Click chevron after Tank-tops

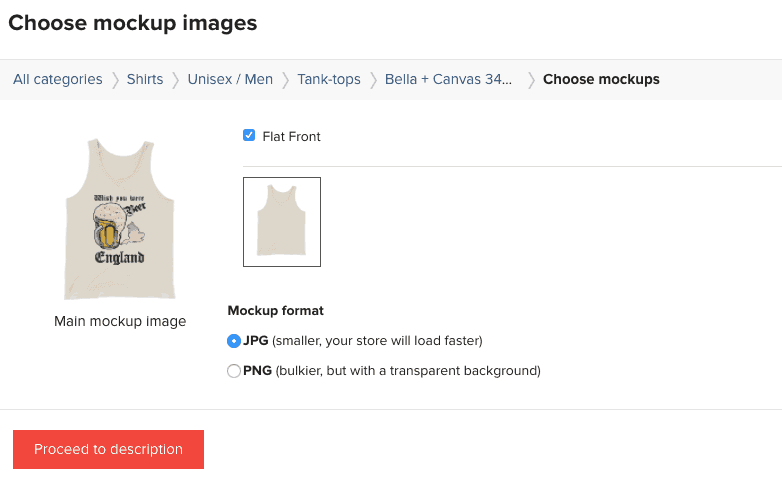tap(373, 80)
